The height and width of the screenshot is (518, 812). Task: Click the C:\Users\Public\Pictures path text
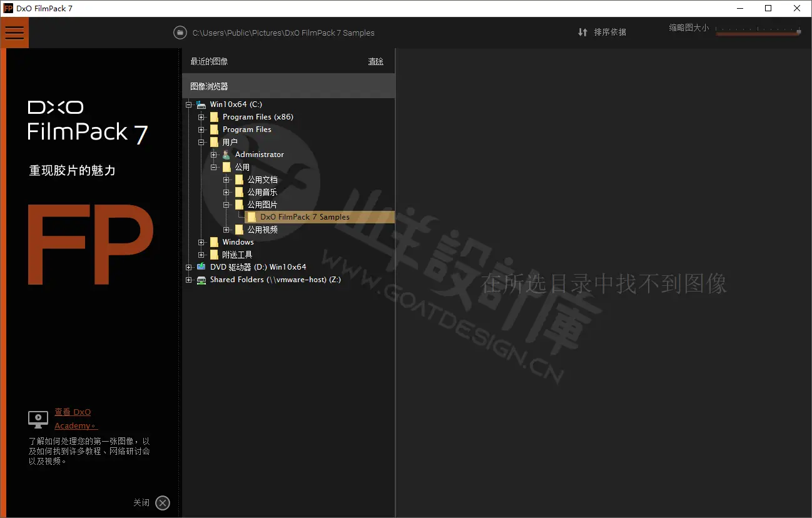pos(283,33)
